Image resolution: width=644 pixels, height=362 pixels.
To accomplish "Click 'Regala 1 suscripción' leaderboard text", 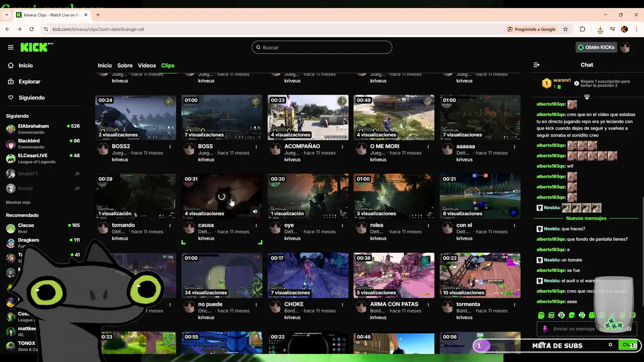I will point(605,83).
